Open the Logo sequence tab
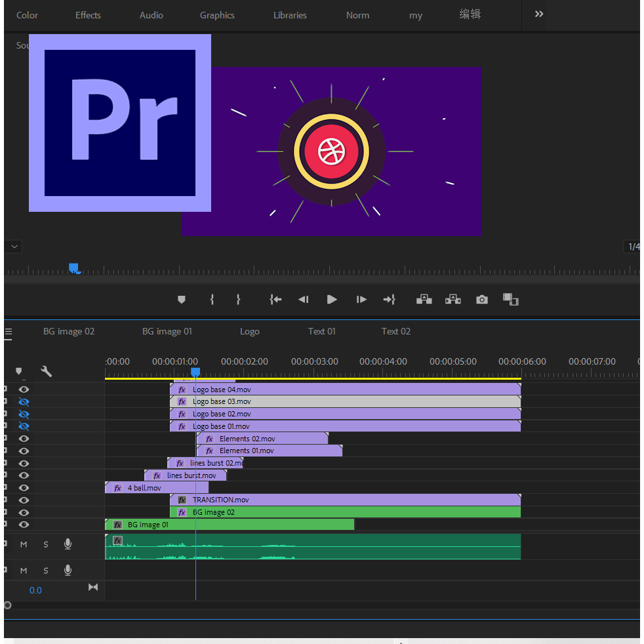 click(250, 331)
